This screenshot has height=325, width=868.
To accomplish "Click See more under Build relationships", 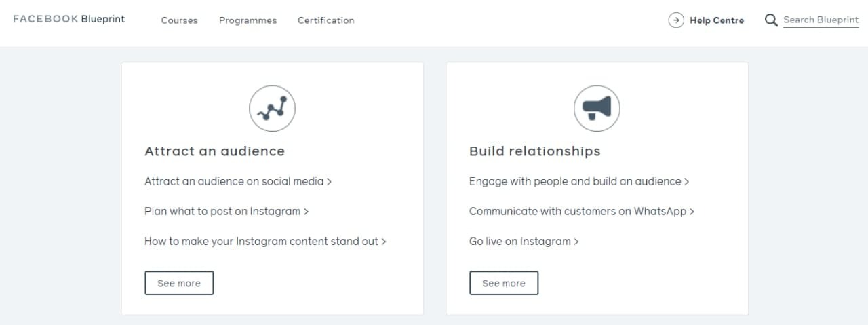I will pyautogui.click(x=504, y=283).
